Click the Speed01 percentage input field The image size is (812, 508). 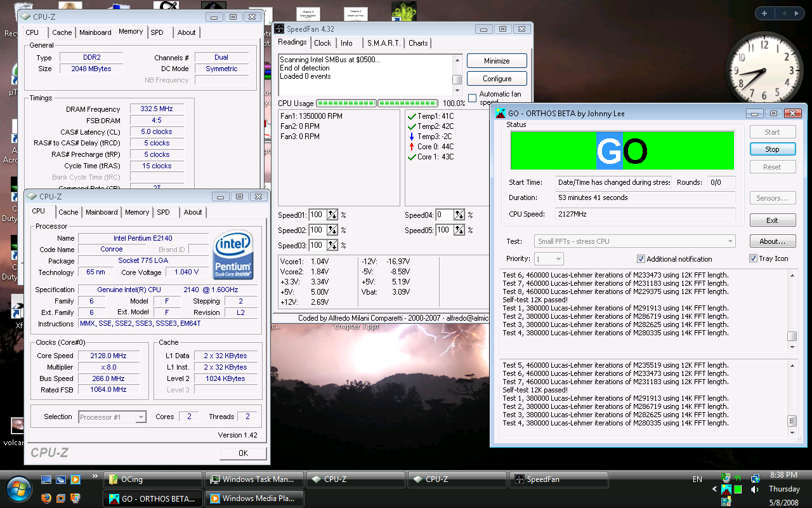pyautogui.click(x=317, y=215)
